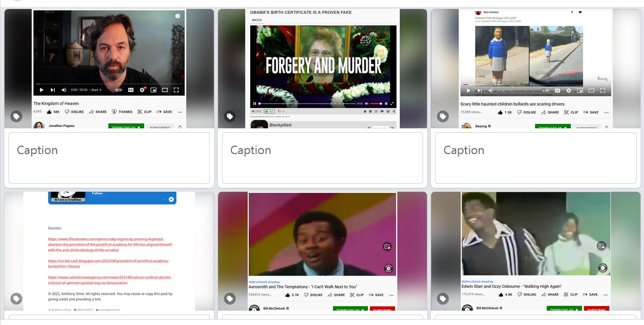The height and width of the screenshot is (325, 644).
Task: Like the Aerosmith and Temptations video (5.7K)
Action: 292,295
